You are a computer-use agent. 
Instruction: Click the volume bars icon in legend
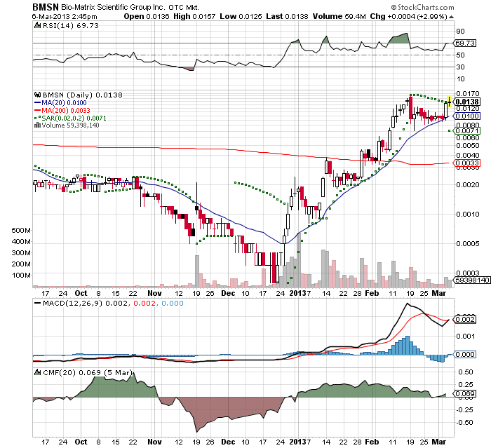click(37, 125)
